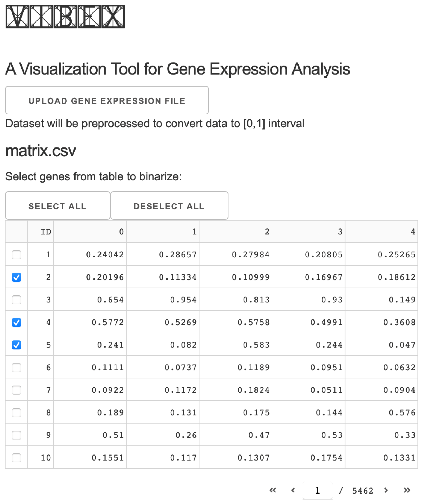Go to the previous table page
424x504 pixels.
click(293, 490)
